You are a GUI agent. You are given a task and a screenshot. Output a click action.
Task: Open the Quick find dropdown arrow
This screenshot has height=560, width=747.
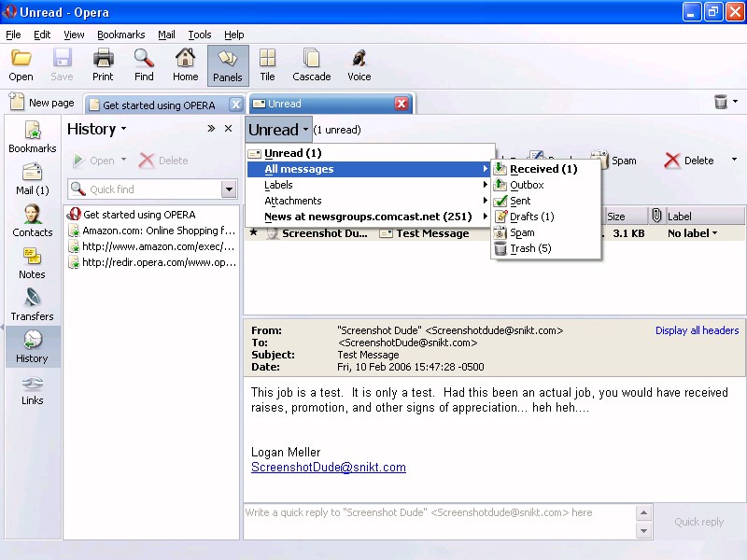229,189
